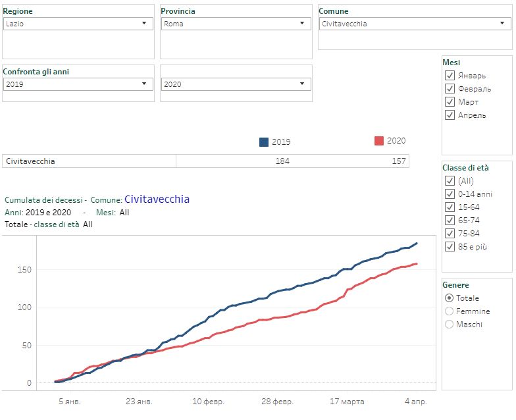Change the second comparison year 2020

point(235,84)
